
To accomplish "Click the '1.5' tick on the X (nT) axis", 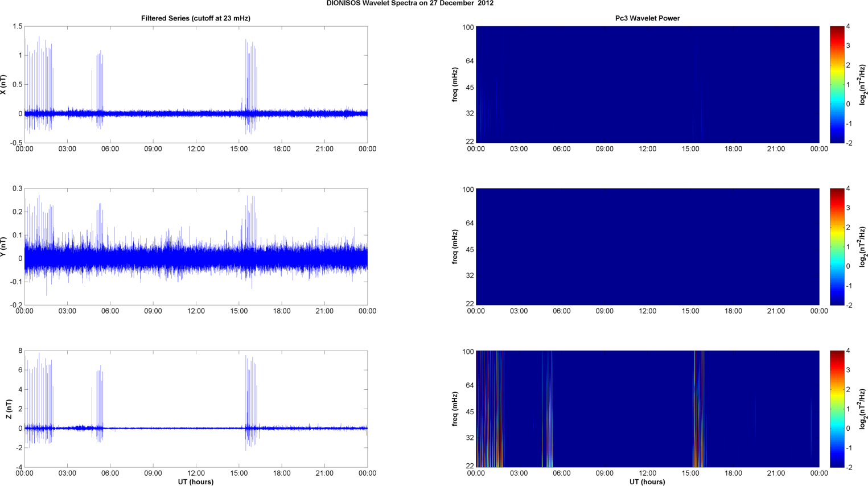I will [17, 27].
